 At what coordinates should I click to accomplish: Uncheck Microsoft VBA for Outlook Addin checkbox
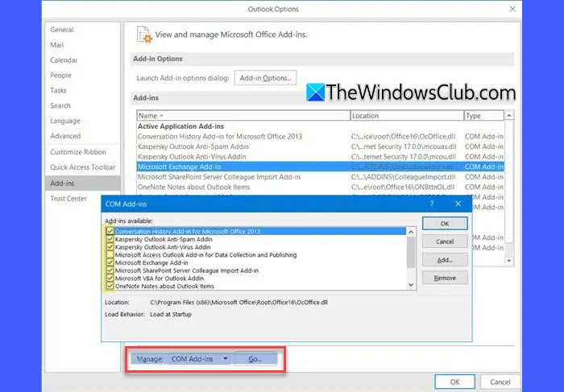coord(110,279)
